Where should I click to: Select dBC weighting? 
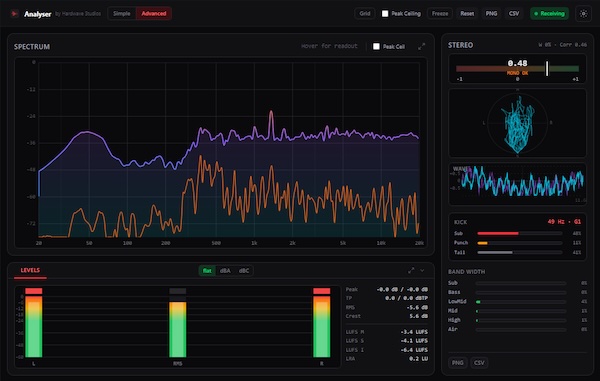click(244, 271)
